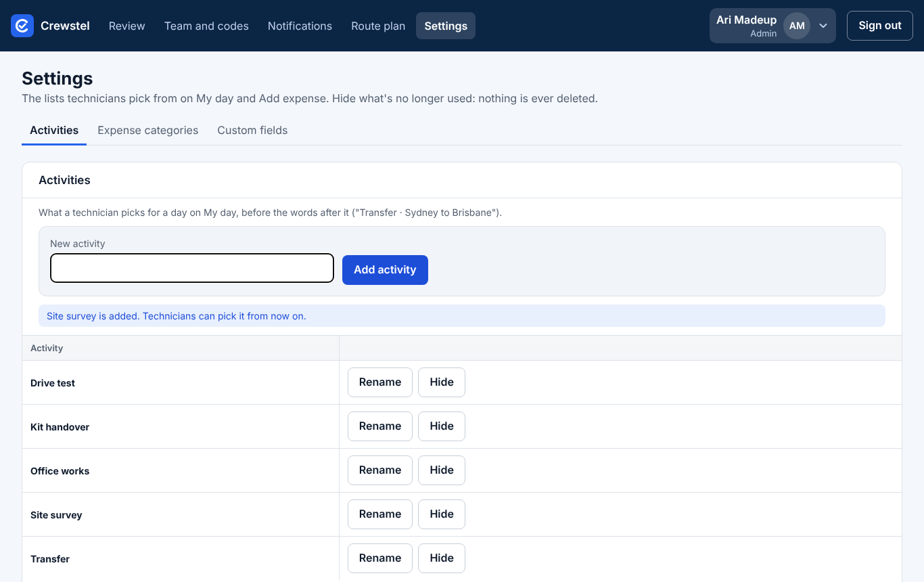Switch to the Activities tab
This screenshot has height=582, width=924.
click(x=54, y=130)
